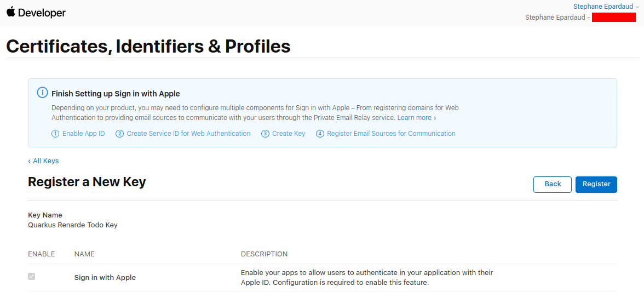Select the Create Key step link

pyautogui.click(x=289, y=134)
